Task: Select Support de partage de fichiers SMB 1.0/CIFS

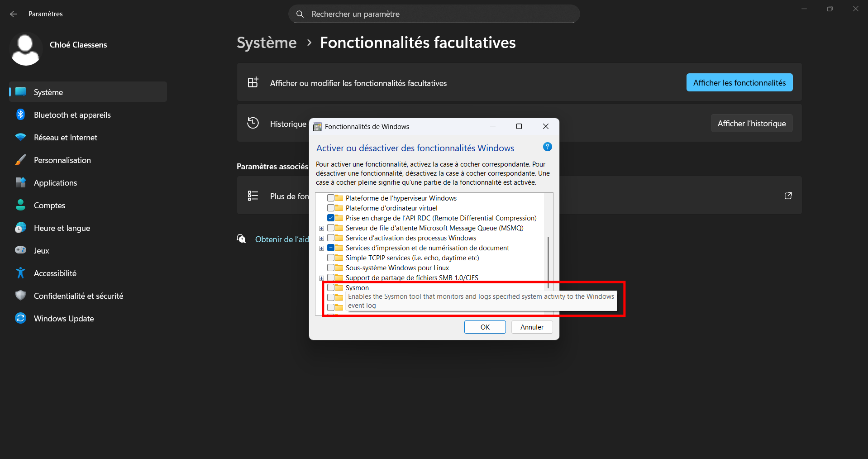Action: [x=412, y=277]
